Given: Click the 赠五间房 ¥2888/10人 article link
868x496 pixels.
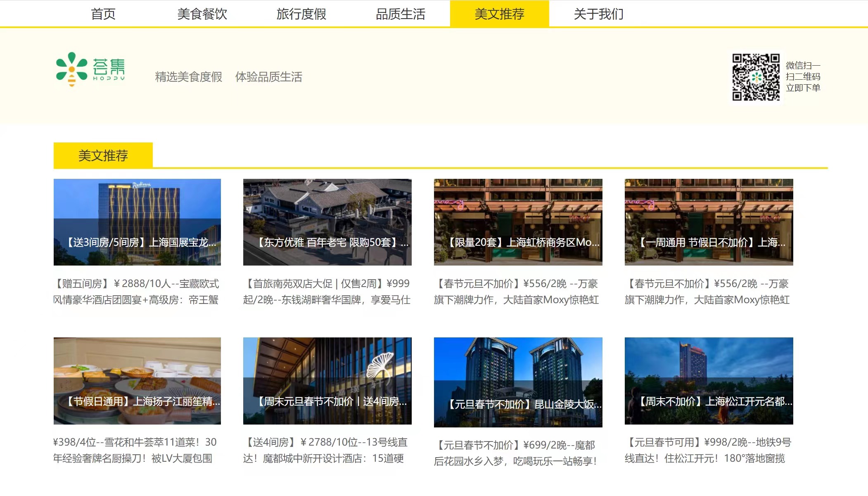Looking at the screenshot, I should pyautogui.click(x=136, y=292).
